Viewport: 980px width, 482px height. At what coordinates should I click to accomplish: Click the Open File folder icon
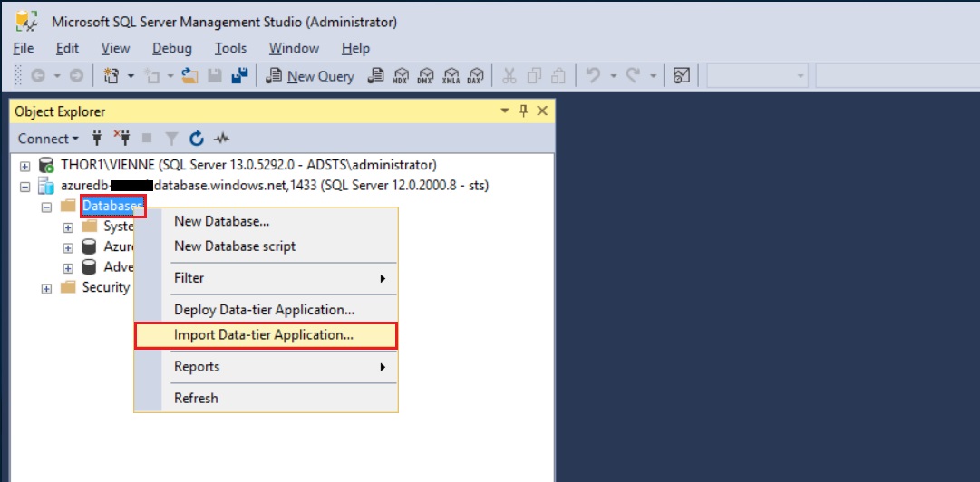(189, 76)
